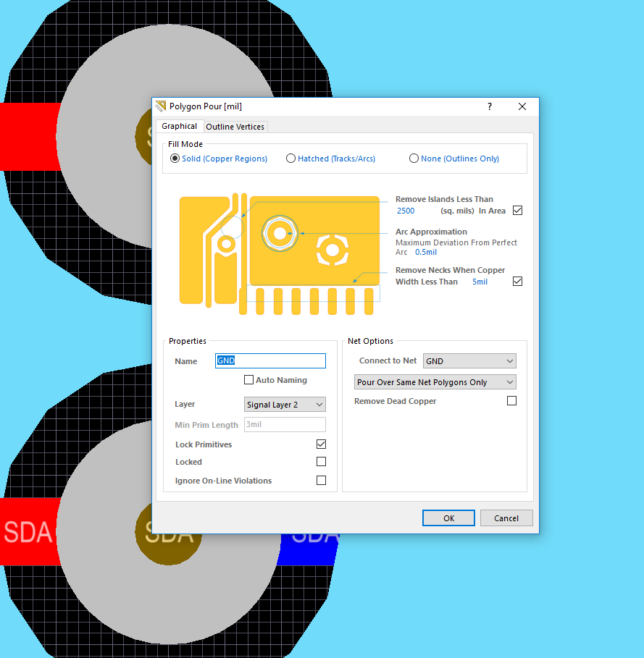The image size is (644, 658).
Task: Open Connect to Net GND dropdown
Action: [x=469, y=361]
